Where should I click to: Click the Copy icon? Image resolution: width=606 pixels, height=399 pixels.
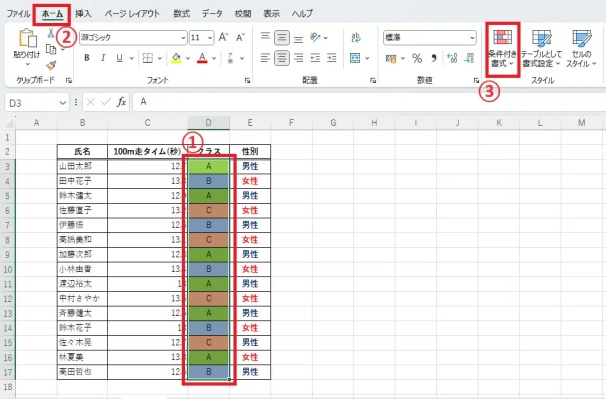click(x=51, y=49)
